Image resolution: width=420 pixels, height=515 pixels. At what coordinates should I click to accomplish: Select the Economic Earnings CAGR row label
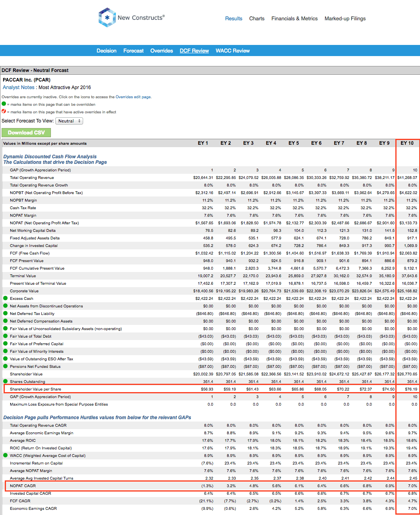click(x=33, y=509)
